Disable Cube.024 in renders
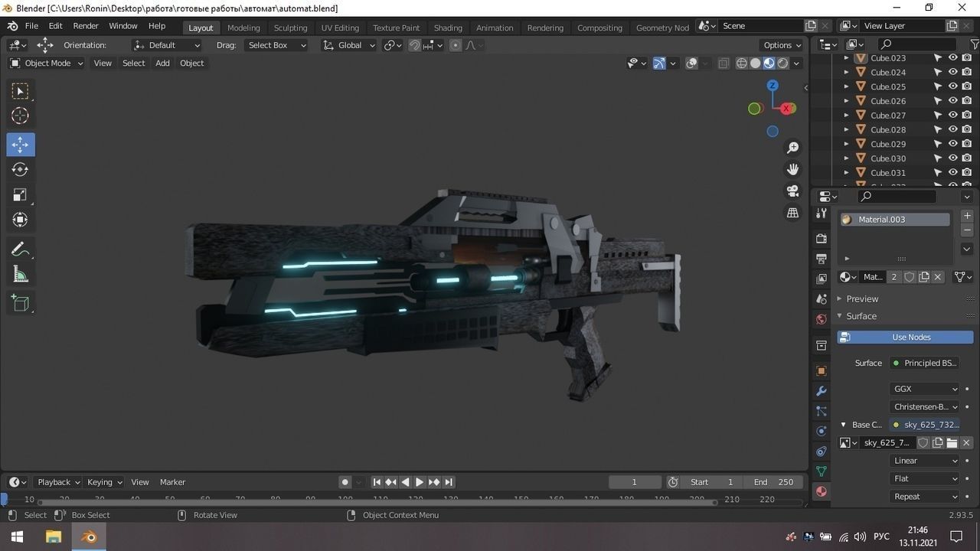Image resolution: width=980 pixels, height=551 pixels. pyautogui.click(x=967, y=72)
